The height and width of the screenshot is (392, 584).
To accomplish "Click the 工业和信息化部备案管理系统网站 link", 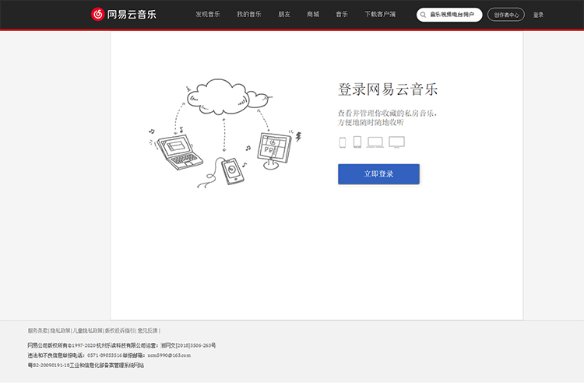I will (107, 366).
